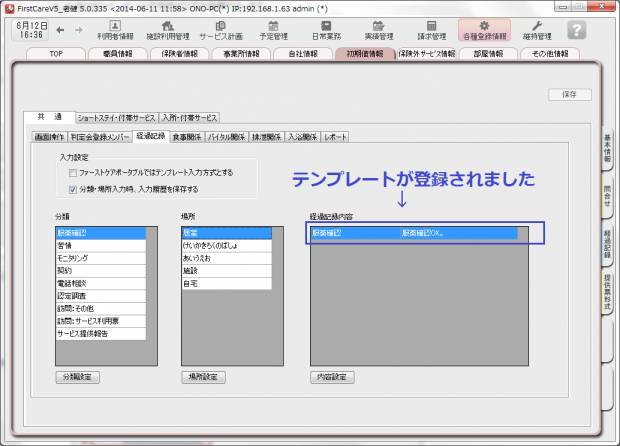Enable ファーストケアポータブル template input checkbox

pos(72,173)
